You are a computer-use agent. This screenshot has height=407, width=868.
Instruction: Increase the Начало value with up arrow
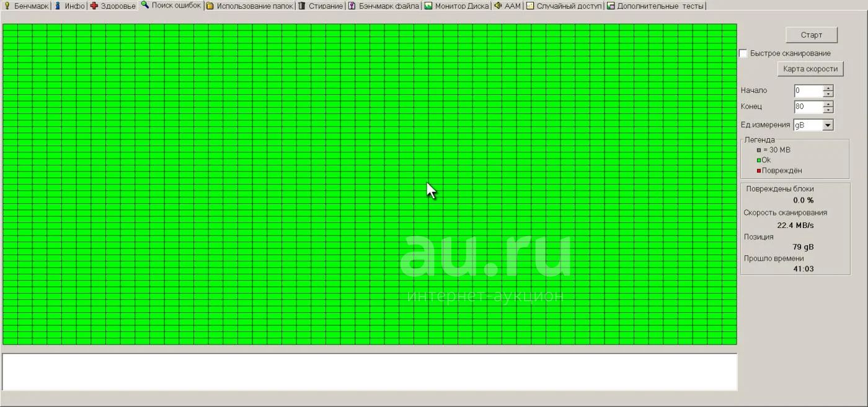pyautogui.click(x=828, y=88)
